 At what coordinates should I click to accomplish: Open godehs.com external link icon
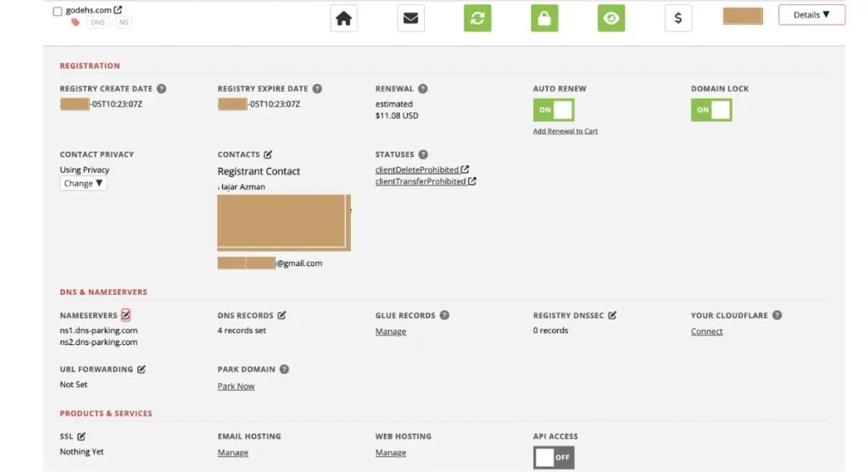118,9
